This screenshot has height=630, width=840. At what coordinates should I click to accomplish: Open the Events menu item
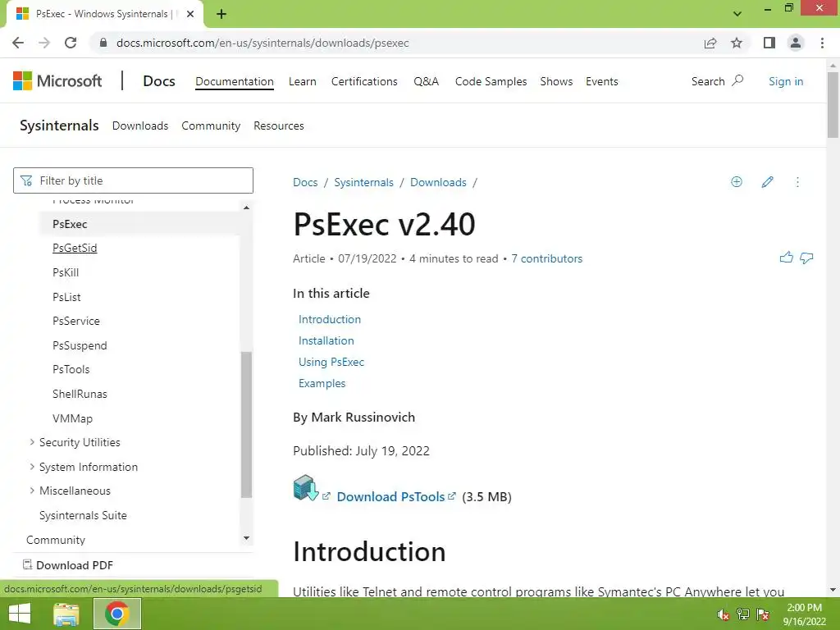pos(601,81)
